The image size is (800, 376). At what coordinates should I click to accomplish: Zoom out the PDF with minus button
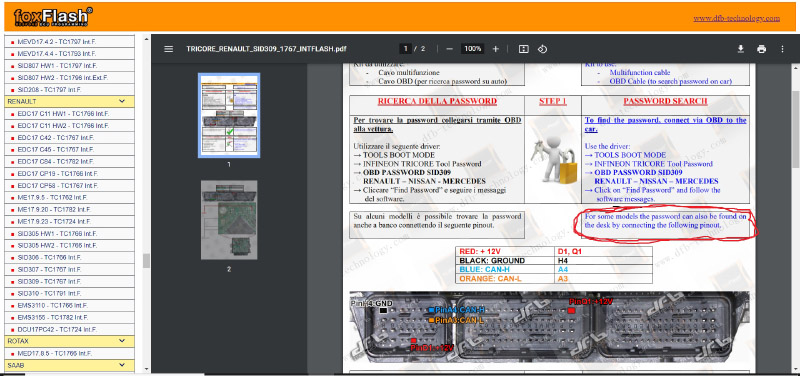(449, 49)
